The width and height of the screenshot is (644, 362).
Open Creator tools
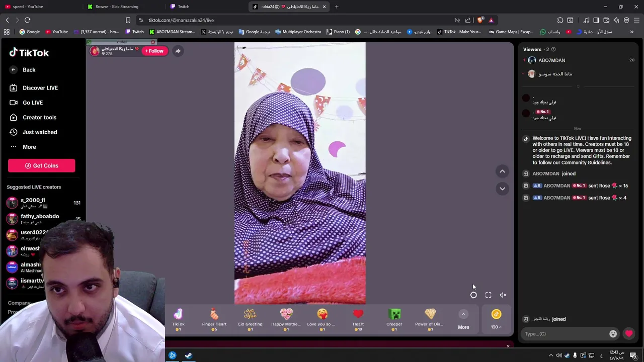33,117
